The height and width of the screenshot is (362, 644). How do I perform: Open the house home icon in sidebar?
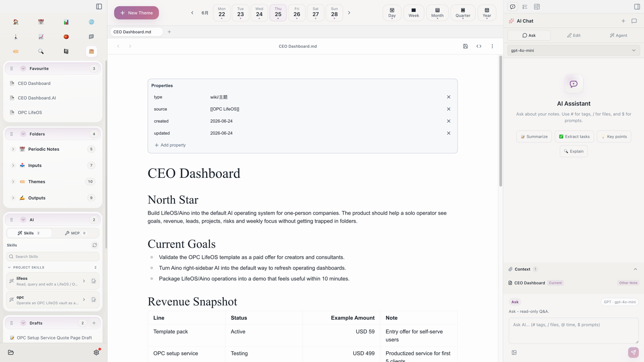[16, 22]
